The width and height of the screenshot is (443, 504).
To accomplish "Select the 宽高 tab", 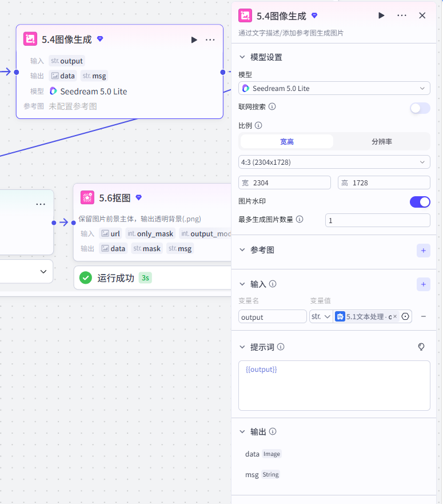I will tap(286, 142).
